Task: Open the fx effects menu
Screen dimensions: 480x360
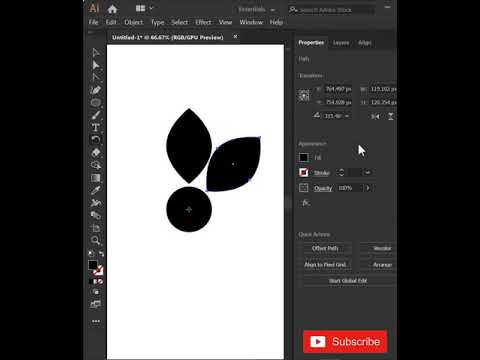Action: pyautogui.click(x=305, y=203)
